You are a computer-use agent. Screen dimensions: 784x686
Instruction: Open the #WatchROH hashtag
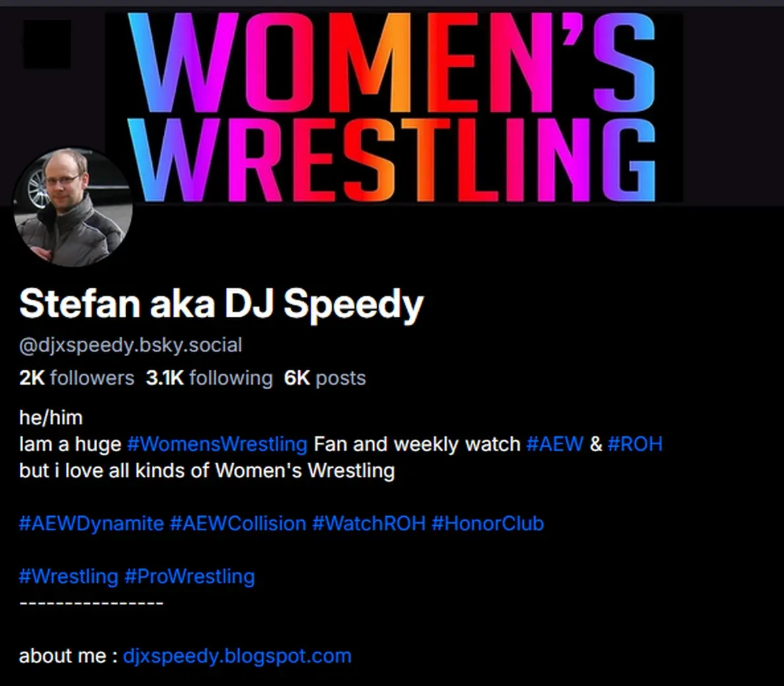tap(369, 524)
